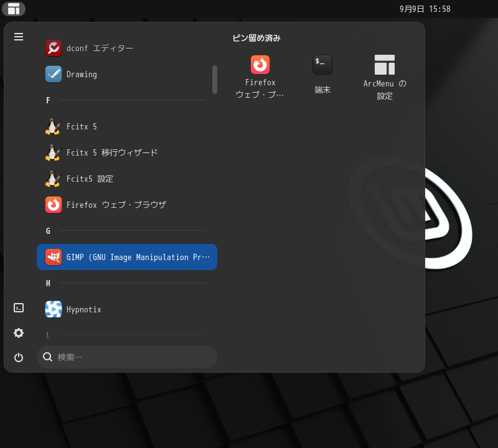Launch dconf エディター from the app list
This screenshot has height=448, width=498.
(127, 48)
